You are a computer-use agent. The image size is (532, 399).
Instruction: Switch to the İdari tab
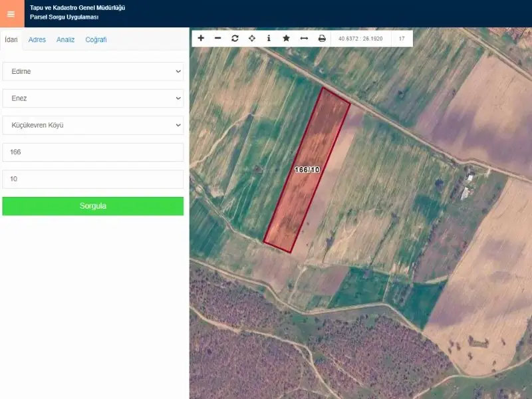[11, 40]
